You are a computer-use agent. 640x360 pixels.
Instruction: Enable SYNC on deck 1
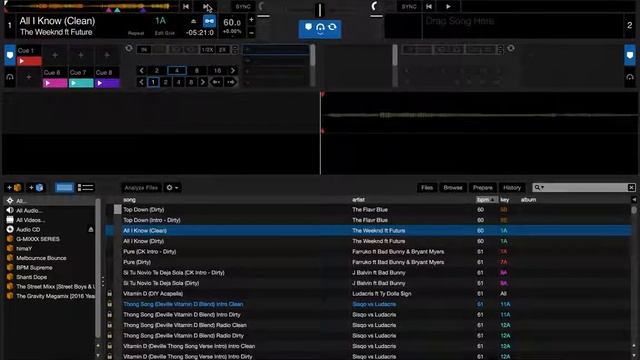[243, 7]
